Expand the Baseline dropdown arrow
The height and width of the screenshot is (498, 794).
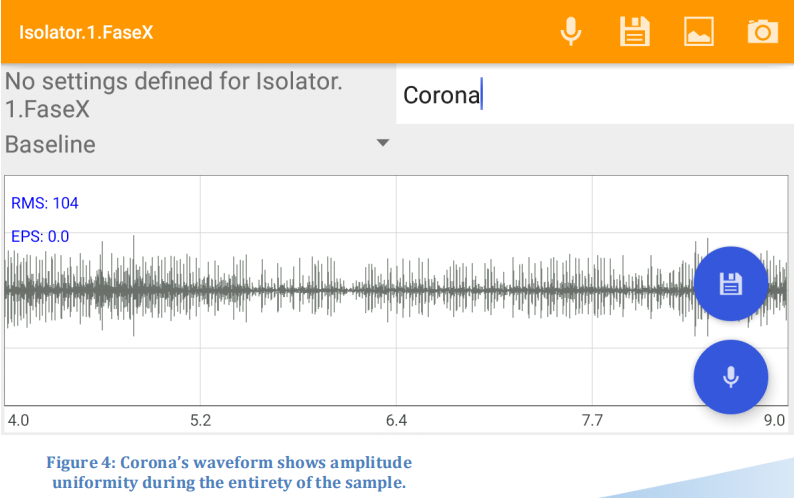383,143
